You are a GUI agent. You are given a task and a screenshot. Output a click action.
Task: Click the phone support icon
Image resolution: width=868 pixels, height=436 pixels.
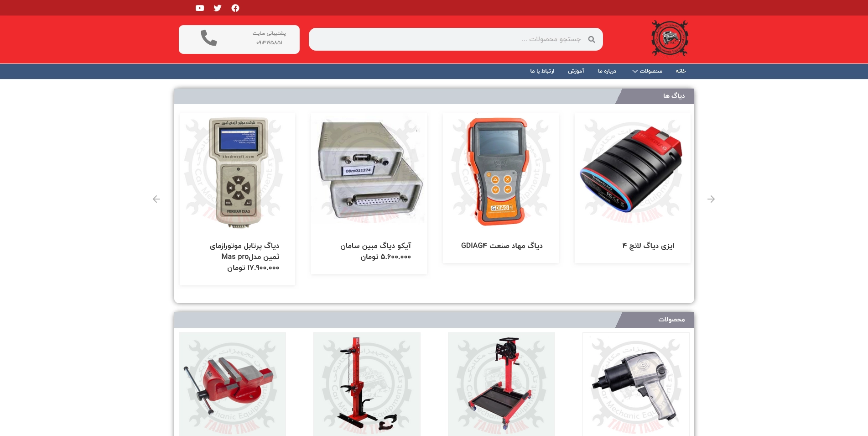209,38
